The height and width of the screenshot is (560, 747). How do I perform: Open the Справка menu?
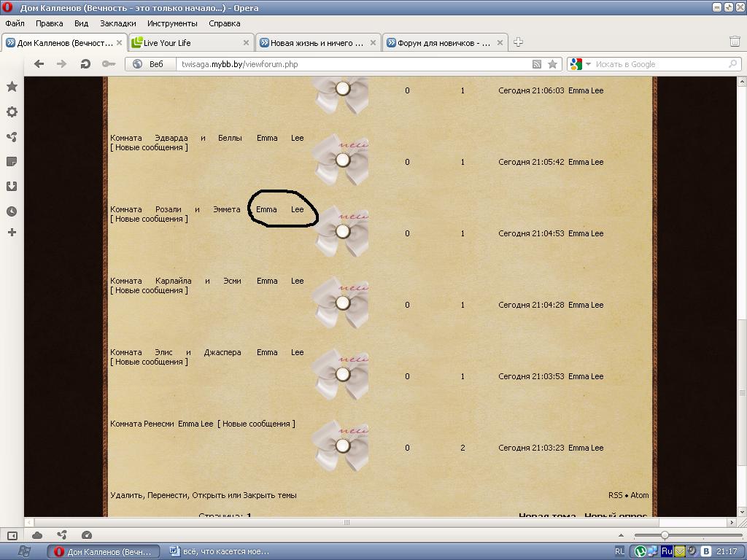coord(225,23)
